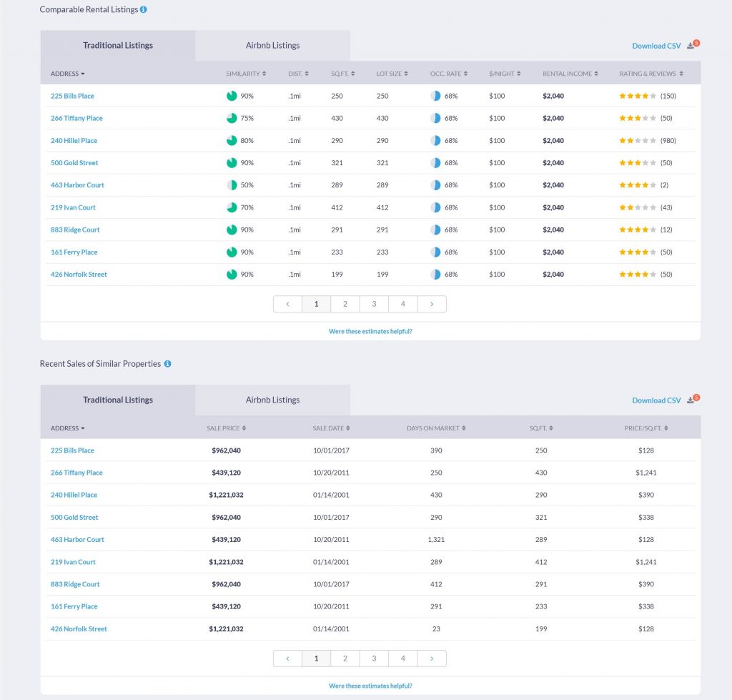Sort rental table by Address header
Screen dimensions: 732x700
[x=67, y=74]
